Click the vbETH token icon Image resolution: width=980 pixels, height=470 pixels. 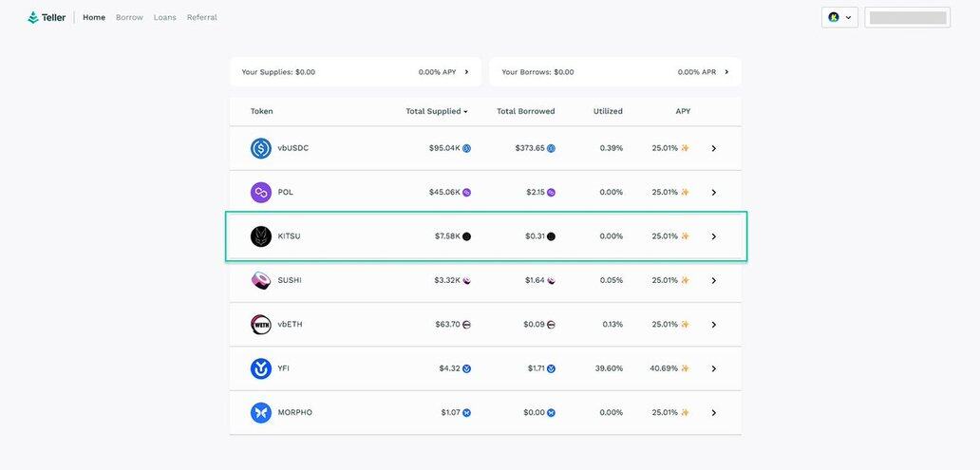261,325
